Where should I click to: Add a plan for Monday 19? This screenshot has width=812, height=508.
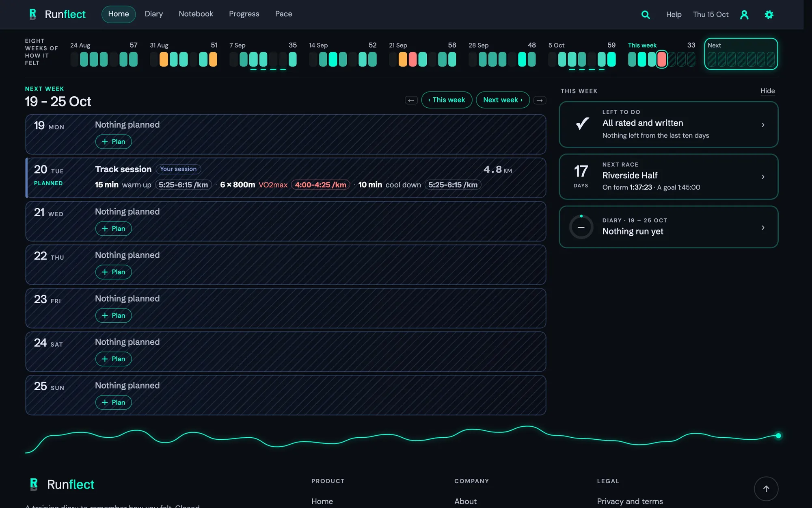[x=113, y=141]
